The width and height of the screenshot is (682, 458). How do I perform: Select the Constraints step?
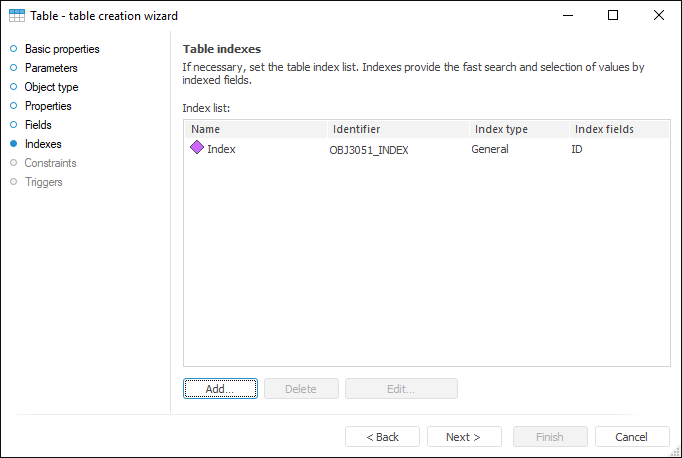(50, 163)
